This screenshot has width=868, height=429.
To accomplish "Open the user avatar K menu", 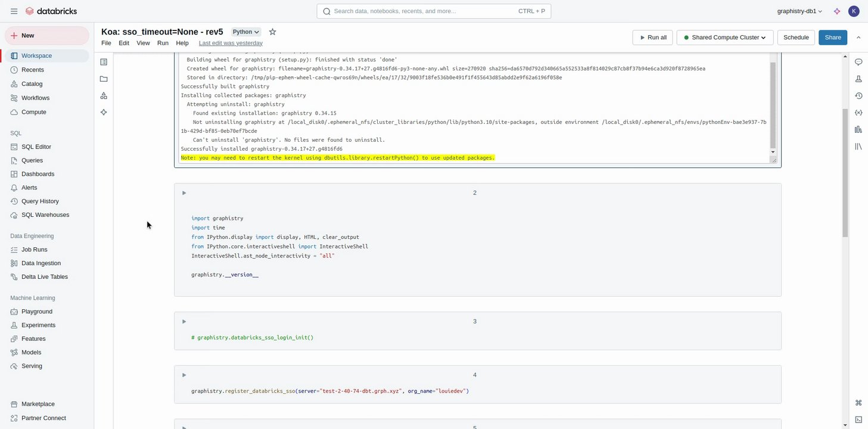I will [x=854, y=11].
